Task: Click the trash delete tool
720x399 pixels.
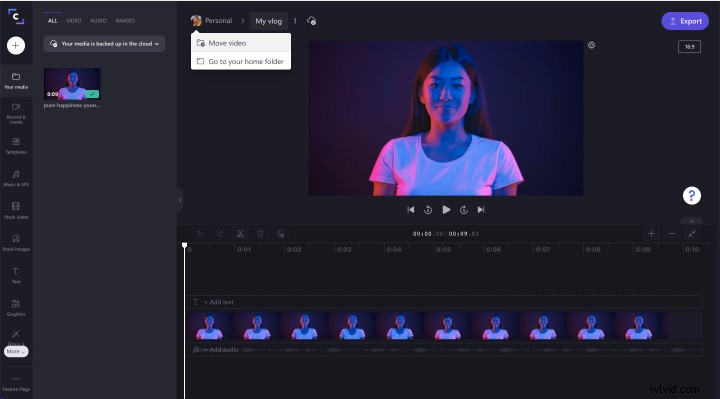Action: coord(260,234)
